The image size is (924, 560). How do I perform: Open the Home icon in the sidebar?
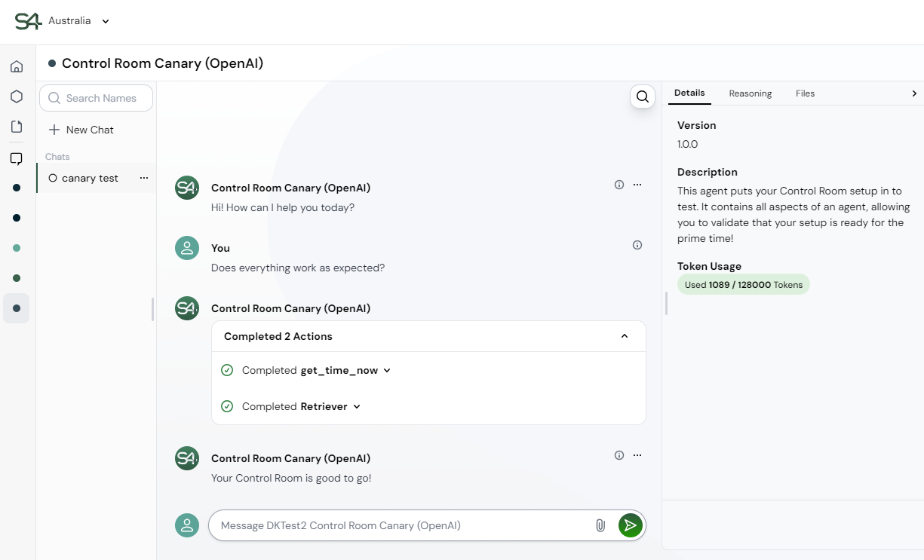(17, 66)
